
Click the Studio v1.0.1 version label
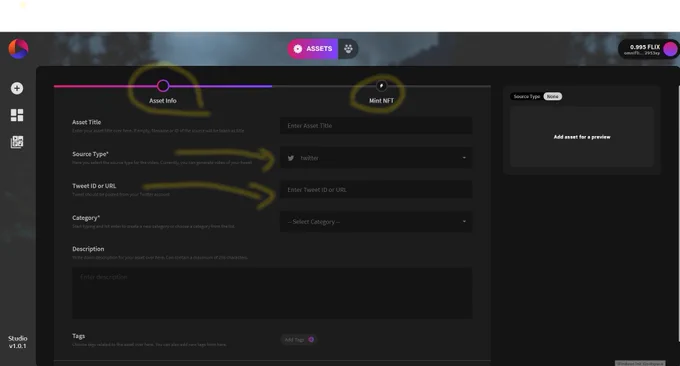(18, 342)
